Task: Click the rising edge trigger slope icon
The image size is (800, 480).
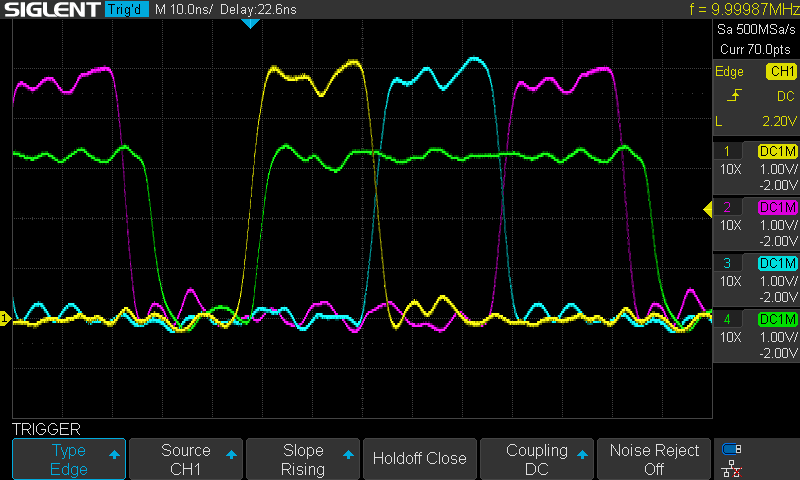Action: pos(734,96)
